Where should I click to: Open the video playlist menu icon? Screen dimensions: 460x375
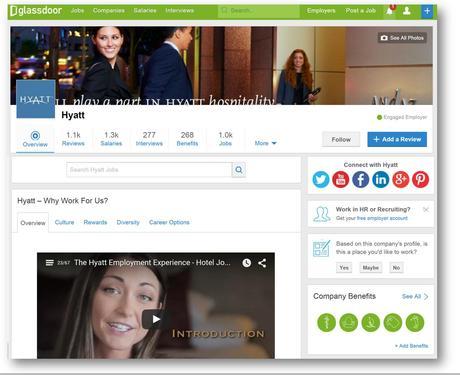[50, 263]
